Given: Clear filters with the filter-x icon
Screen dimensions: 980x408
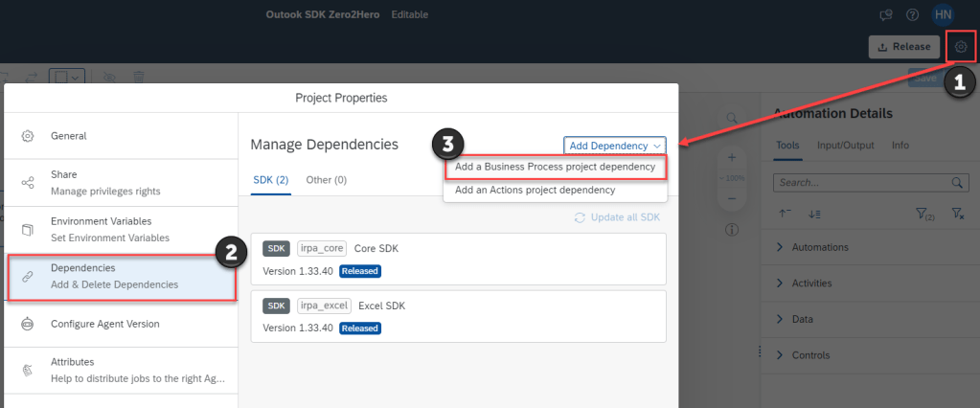Looking at the screenshot, I should click(957, 215).
